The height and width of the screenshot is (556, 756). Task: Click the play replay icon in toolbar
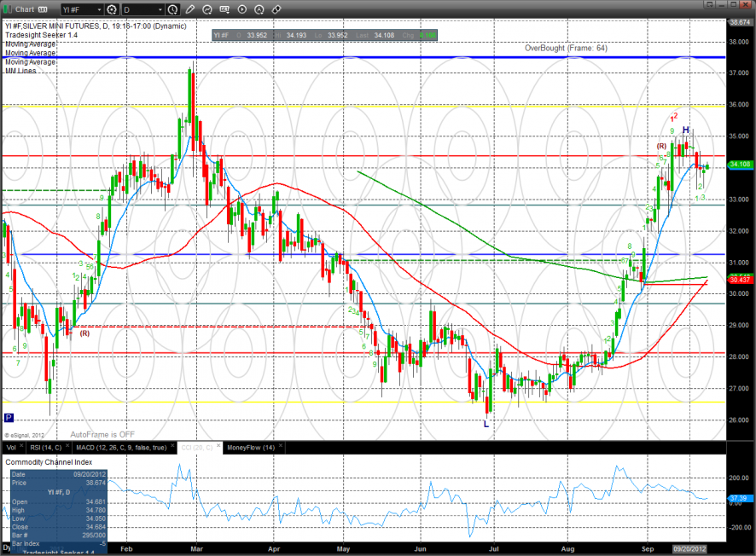(x=244, y=9)
